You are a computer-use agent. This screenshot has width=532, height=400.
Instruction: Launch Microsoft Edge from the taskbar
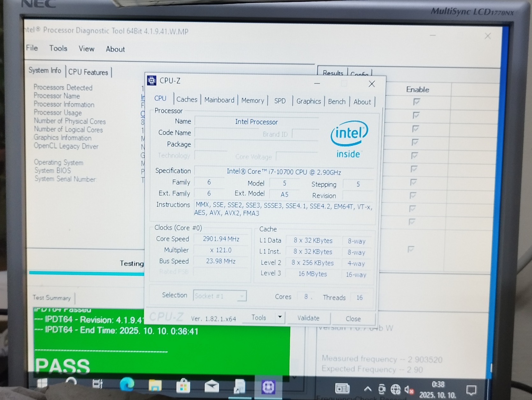(127, 385)
